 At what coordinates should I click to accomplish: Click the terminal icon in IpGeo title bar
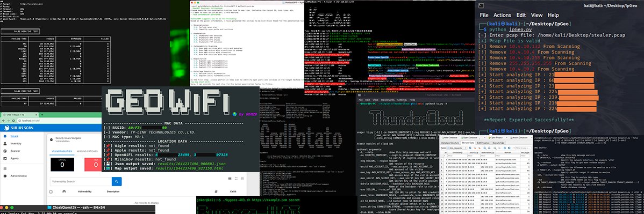click(482, 6)
